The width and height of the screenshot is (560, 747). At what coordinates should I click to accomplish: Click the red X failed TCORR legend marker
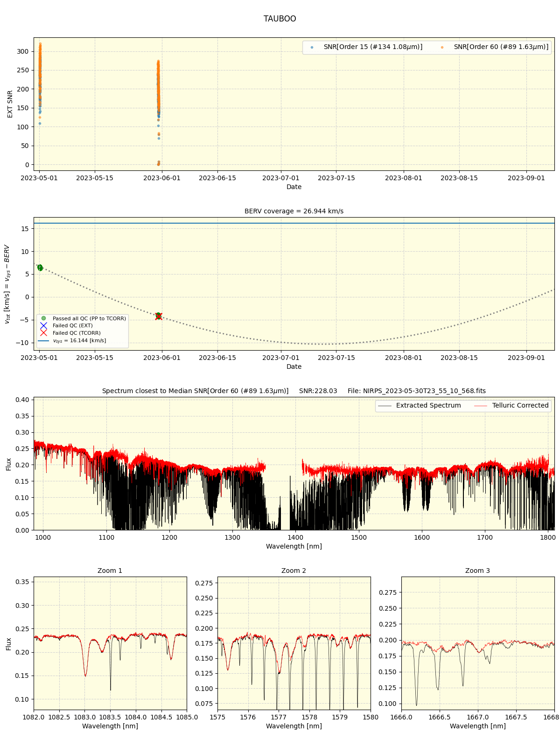click(x=43, y=333)
